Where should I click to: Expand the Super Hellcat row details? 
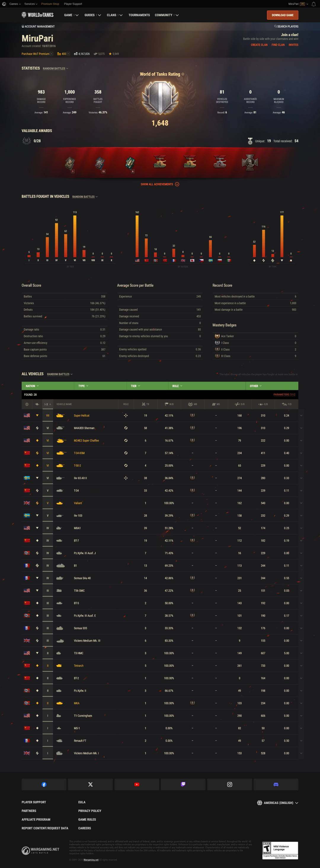pos(301,415)
